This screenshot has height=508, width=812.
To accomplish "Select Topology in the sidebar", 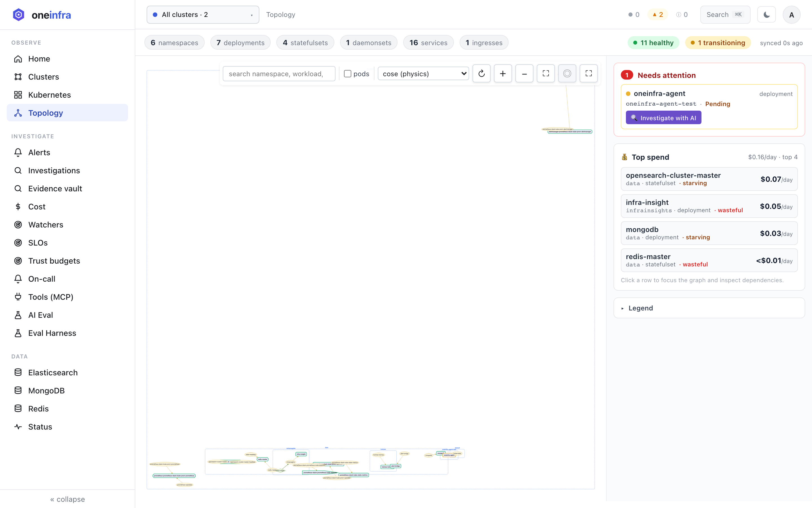I will pyautogui.click(x=67, y=113).
